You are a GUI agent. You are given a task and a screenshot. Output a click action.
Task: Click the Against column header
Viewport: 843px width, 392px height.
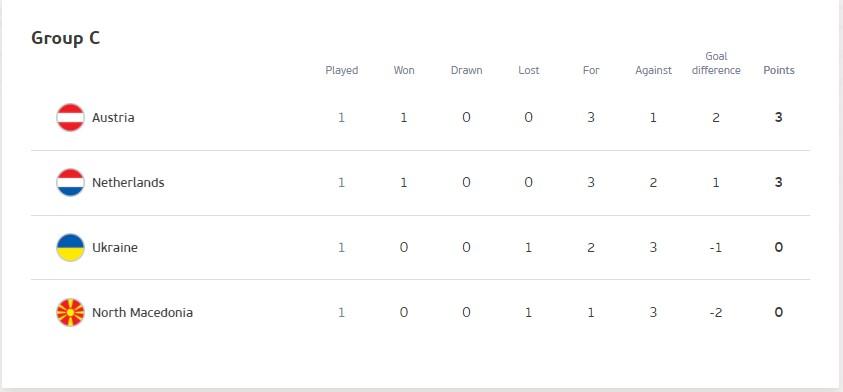pyautogui.click(x=653, y=70)
